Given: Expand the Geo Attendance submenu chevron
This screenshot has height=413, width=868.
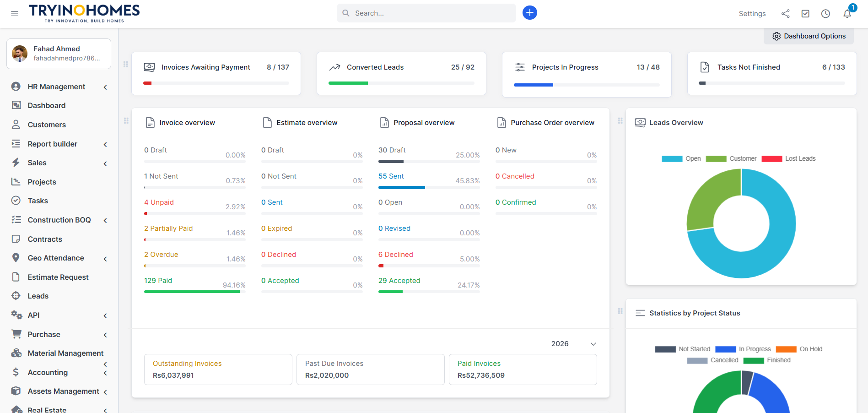Looking at the screenshot, I should [x=105, y=259].
